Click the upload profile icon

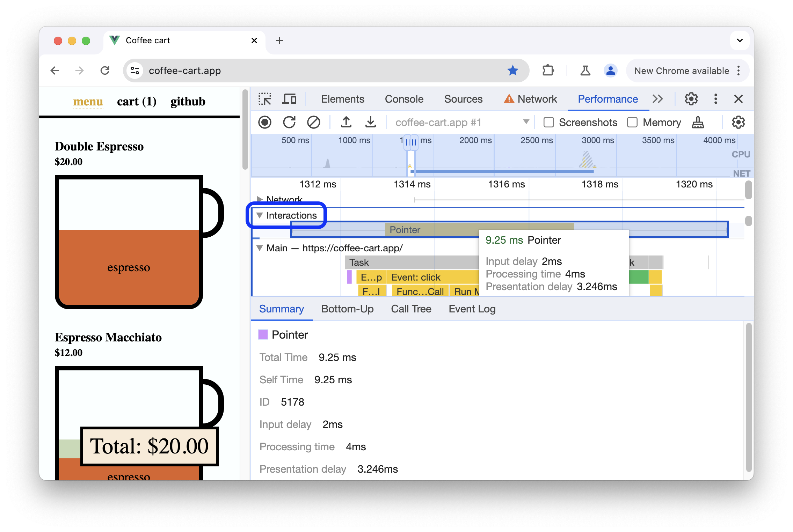coord(346,122)
